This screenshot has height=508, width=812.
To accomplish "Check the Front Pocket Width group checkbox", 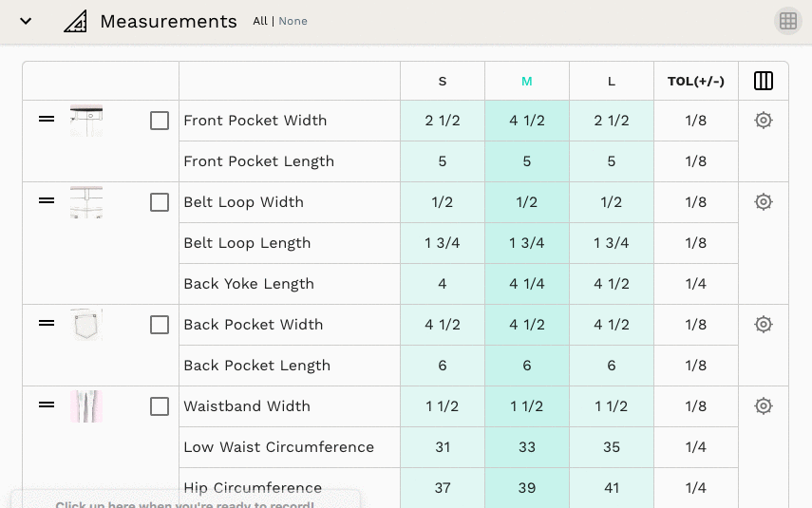I will (x=160, y=121).
